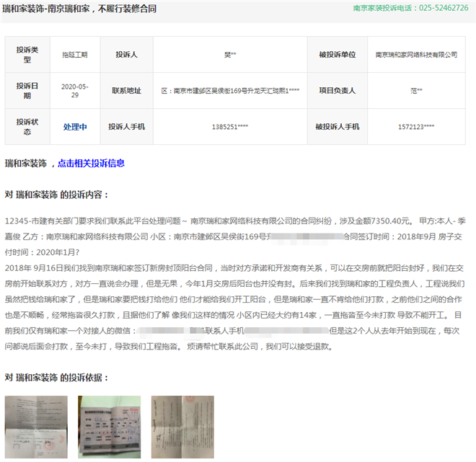Select the 拖延工期 complaint type value
The width and height of the screenshot is (476, 462).
75,55
